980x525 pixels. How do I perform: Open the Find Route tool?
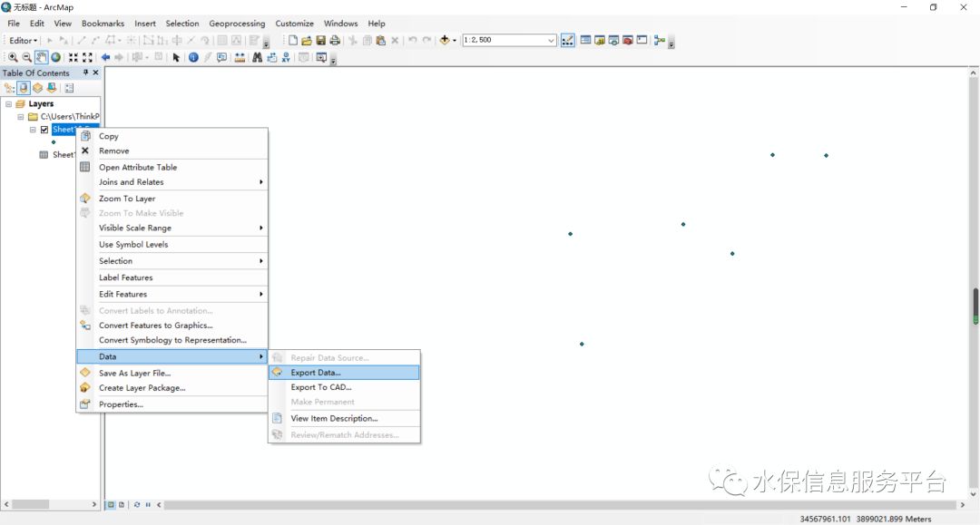point(272,57)
